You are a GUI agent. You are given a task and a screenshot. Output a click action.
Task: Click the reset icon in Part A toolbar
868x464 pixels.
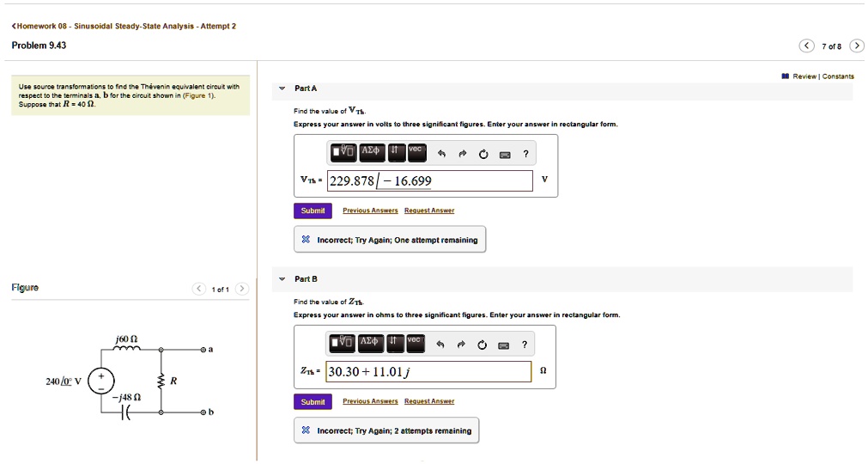(x=483, y=155)
